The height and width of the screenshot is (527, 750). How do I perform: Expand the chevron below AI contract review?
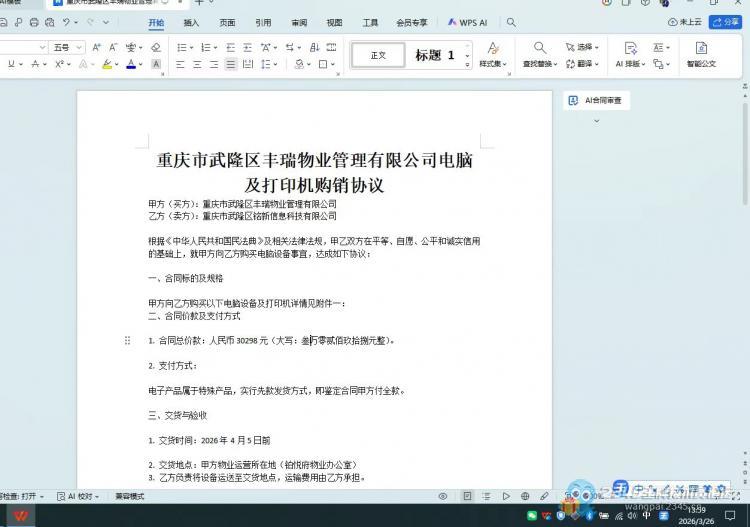(596, 120)
